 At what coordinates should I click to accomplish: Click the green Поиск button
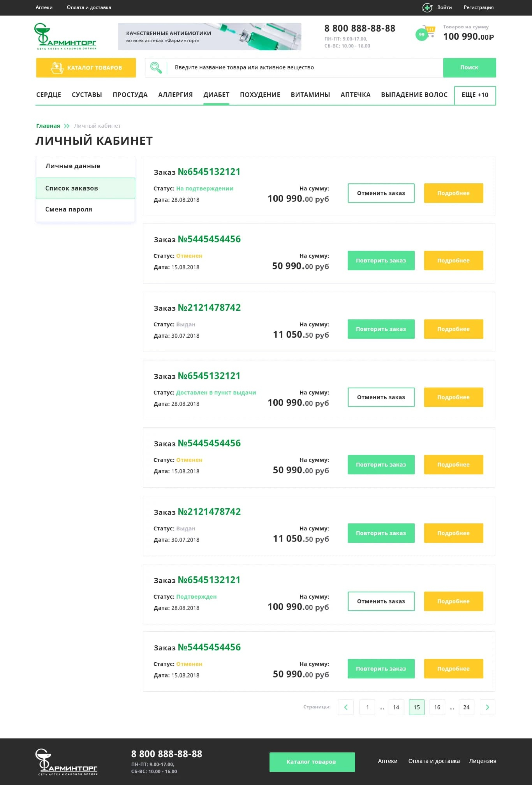coord(469,68)
